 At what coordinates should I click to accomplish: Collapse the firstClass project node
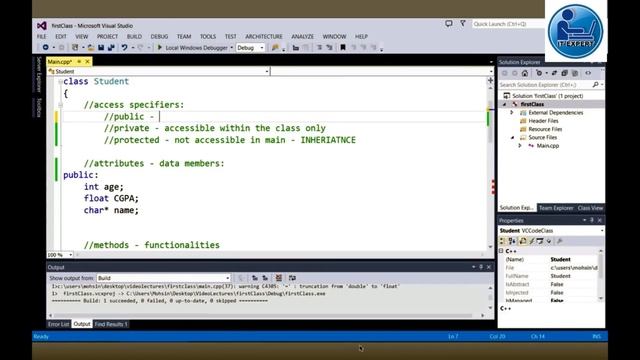pos(505,104)
